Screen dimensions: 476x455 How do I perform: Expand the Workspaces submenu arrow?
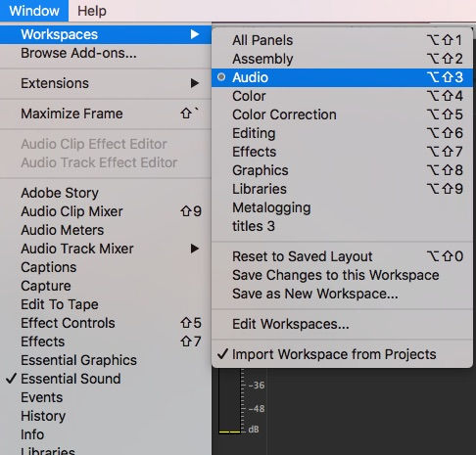(x=195, y=34)
